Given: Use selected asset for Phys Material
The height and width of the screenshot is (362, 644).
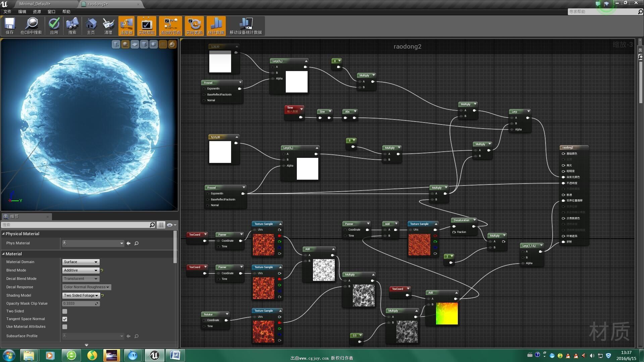Looking at the screenshot, I should click(x=128, y=243).
